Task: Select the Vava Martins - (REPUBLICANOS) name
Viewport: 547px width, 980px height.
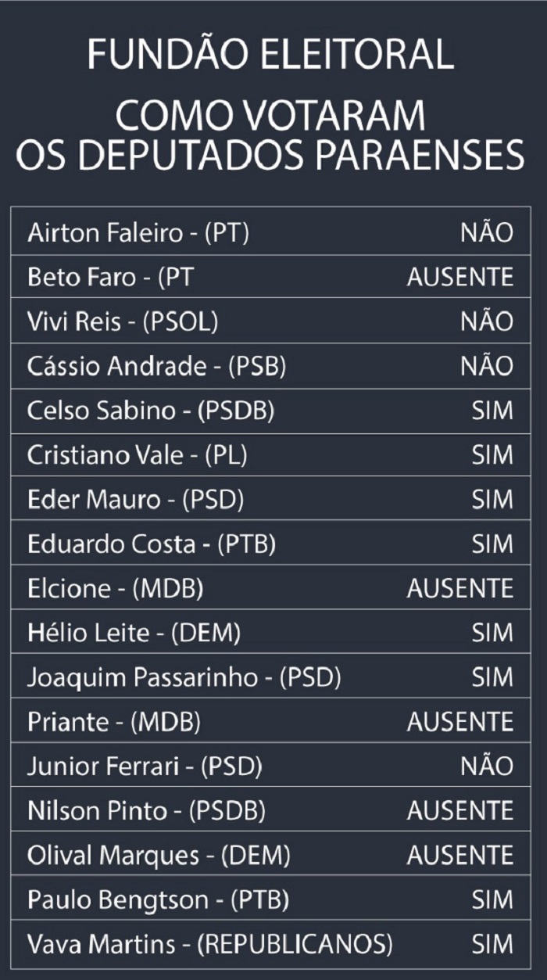Action: 210,944
